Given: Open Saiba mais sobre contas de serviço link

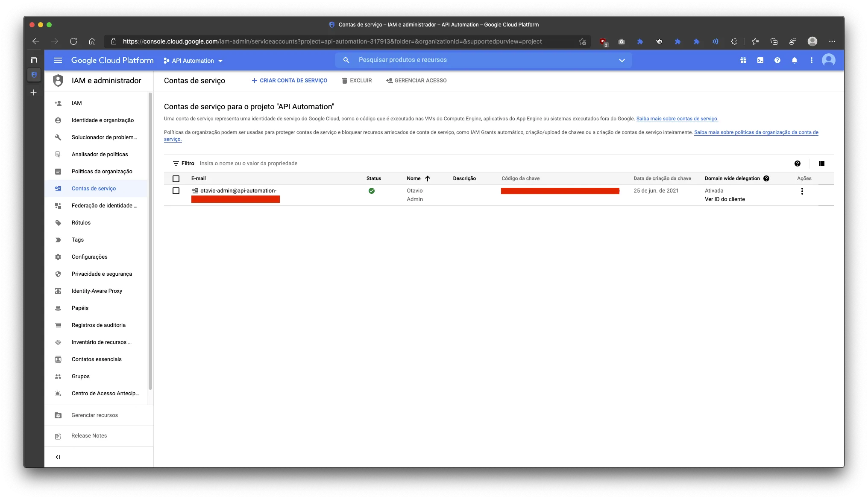Looking at the screenshot, I should pyautogui.click(x=677, y=119).
